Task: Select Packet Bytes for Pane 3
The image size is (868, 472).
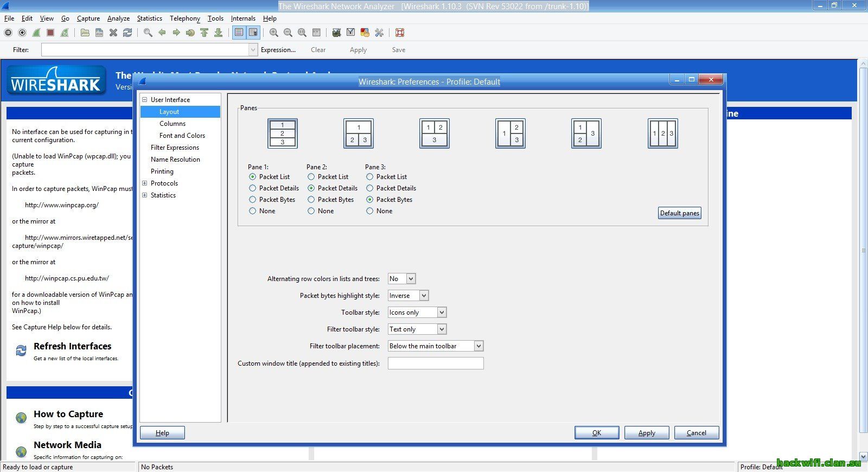Action: coord(369,199)
